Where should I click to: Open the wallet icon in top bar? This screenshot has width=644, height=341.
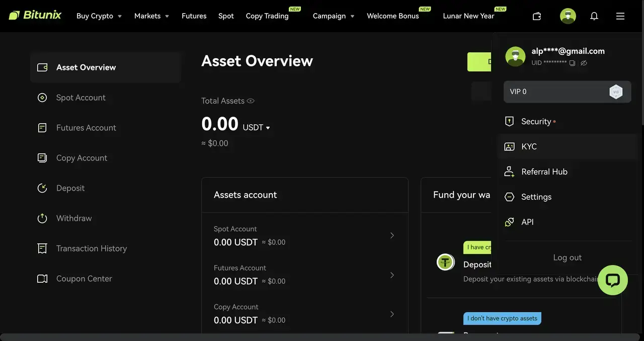tap(537, 16)
